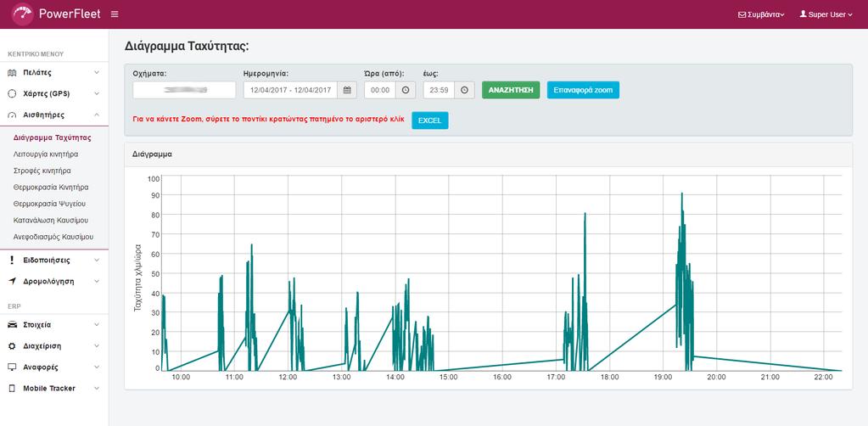Click the green ΑΝΑΖΗΤΗΣΗ search button
The image size is (868, 426).
[511, 90]
